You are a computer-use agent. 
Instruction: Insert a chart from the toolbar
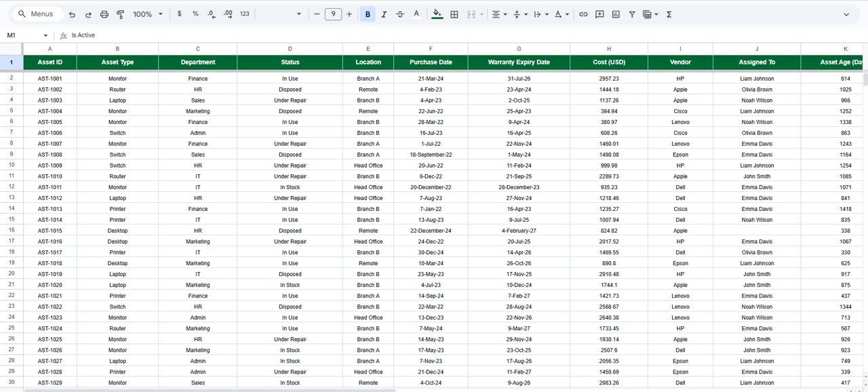click(x=616, y=14)
